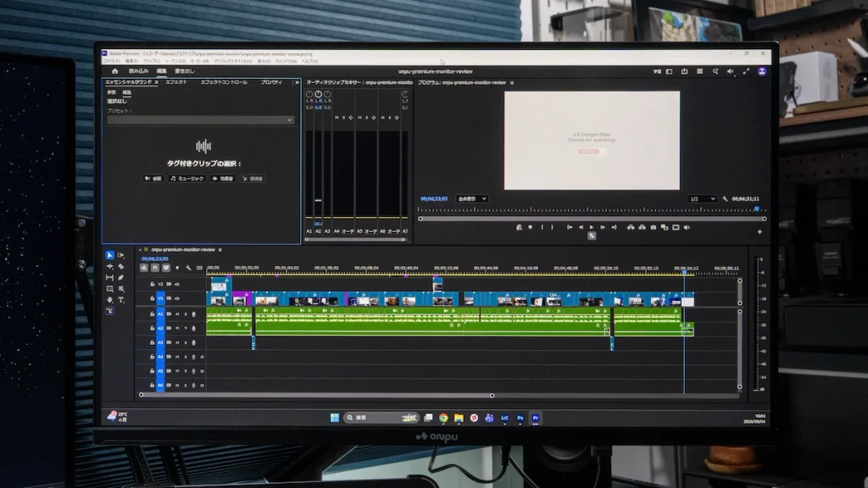
Task: Click Export Frame camera icon
Action: pos(654,227)
